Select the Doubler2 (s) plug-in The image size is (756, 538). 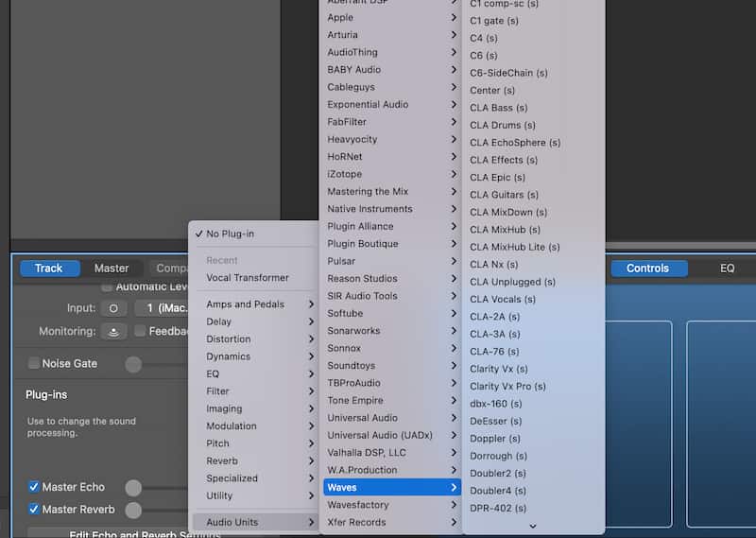(533, 474)
